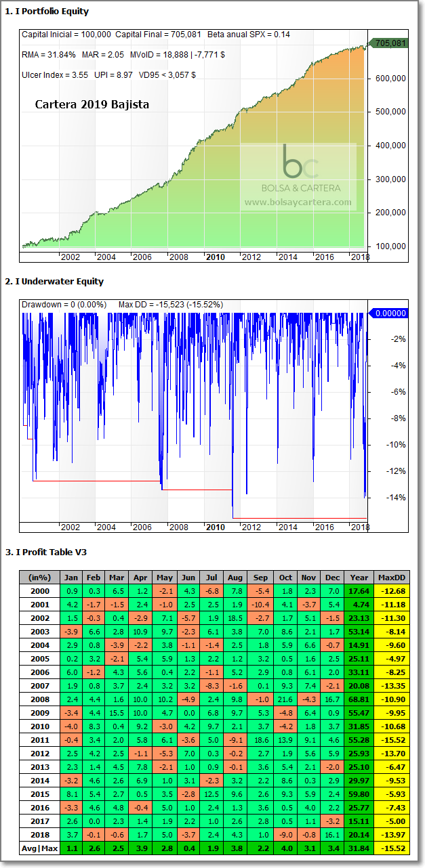Click the "Dec" column header
425x868 pixels.
[x=331, y=578]
